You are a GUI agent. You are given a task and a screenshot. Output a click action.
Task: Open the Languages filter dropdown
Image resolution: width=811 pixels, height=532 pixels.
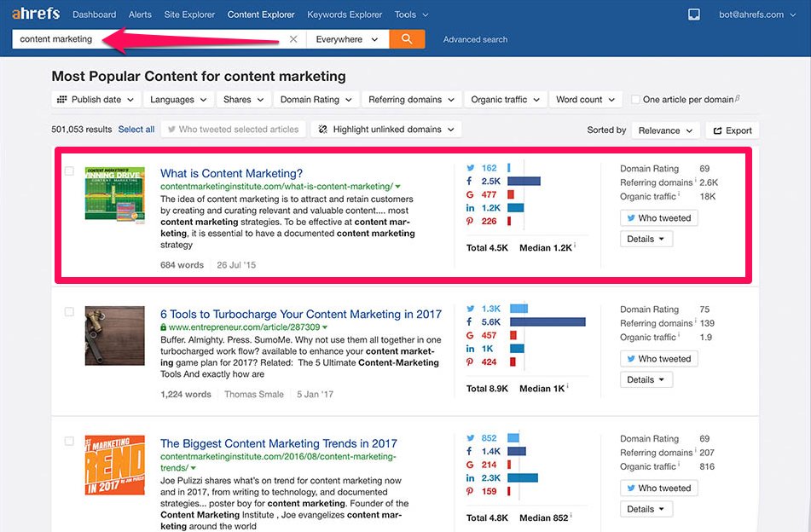(178, 99)
